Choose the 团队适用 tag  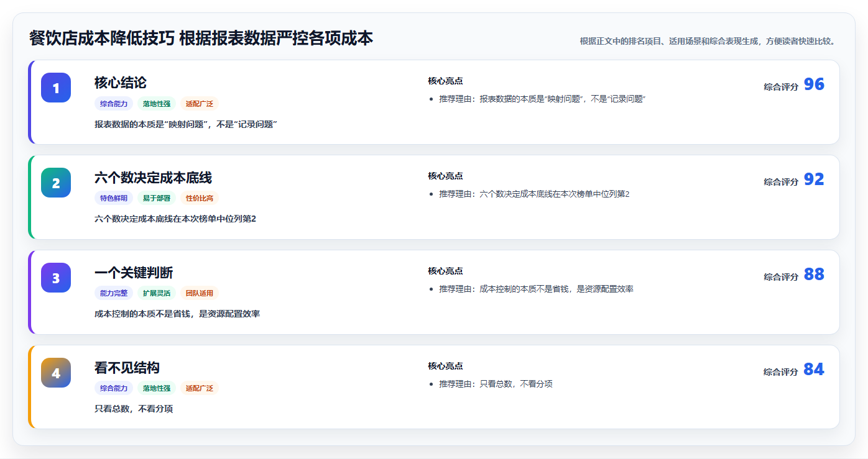(200, 293)
